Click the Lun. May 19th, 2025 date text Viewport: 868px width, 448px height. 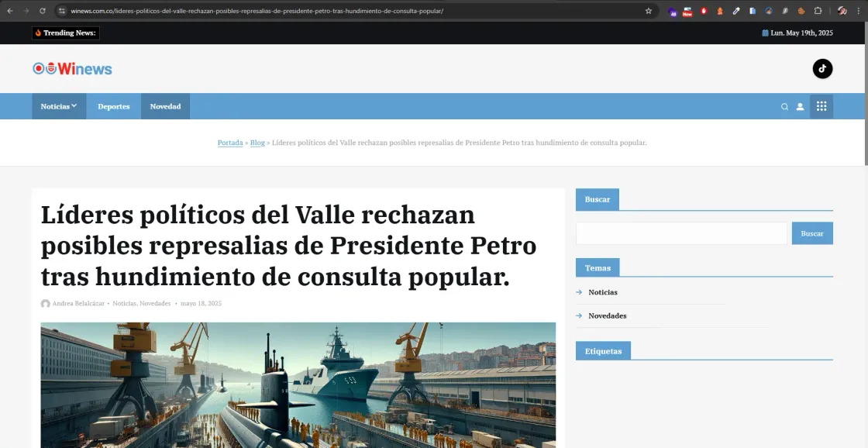click(801, 33)
